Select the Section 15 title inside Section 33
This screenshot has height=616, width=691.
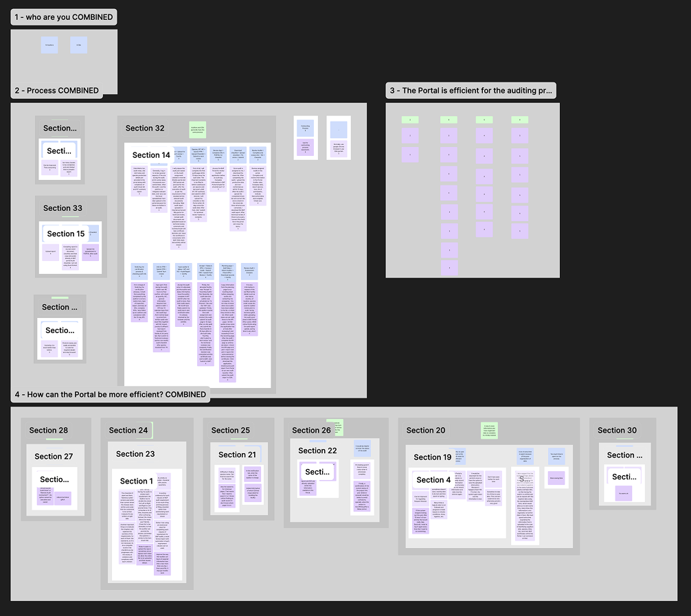pos(65,233)
